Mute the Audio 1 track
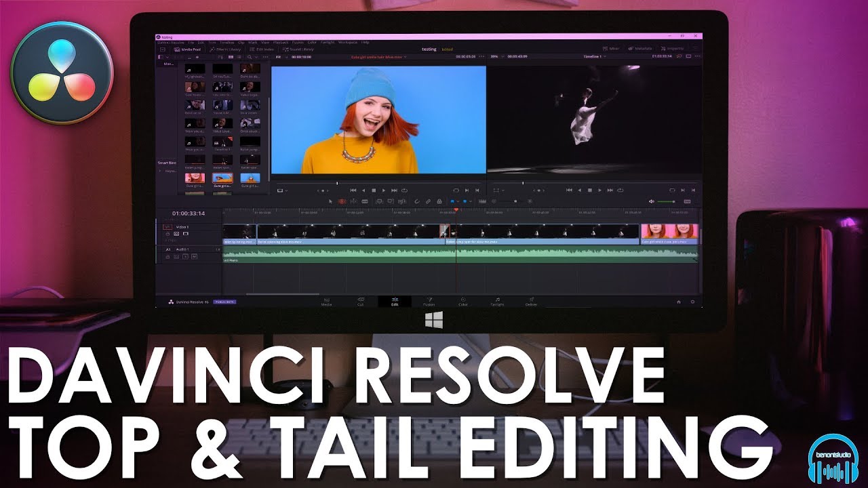 pos(194,256)
